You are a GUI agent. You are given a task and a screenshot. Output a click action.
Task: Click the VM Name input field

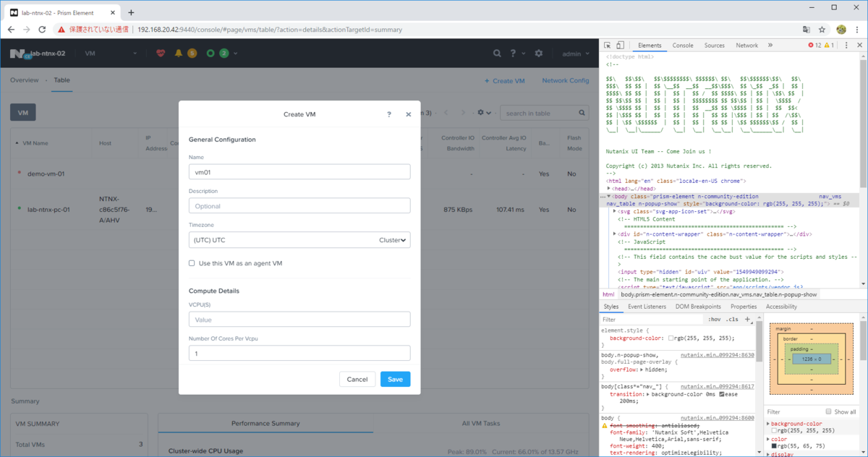pos(299,171)
